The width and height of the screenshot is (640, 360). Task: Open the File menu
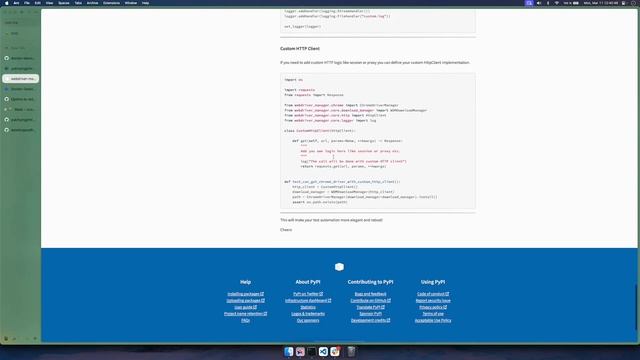[27, 3]
